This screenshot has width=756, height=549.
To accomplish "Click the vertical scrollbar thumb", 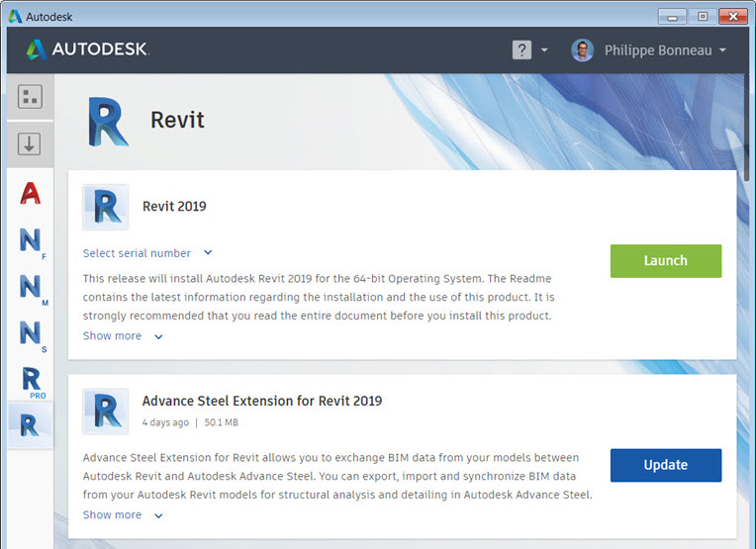I will [746, 128].
